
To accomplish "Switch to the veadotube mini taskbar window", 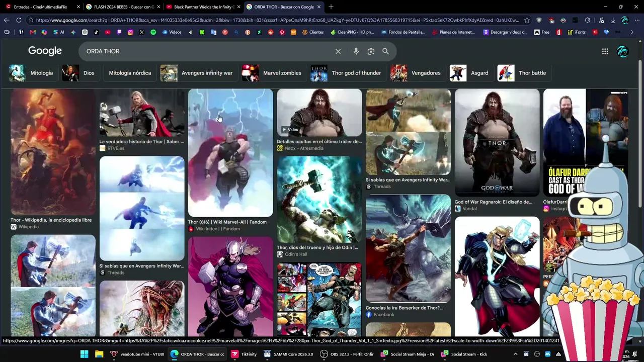I will pyautogui.click(x=137, y=354).
